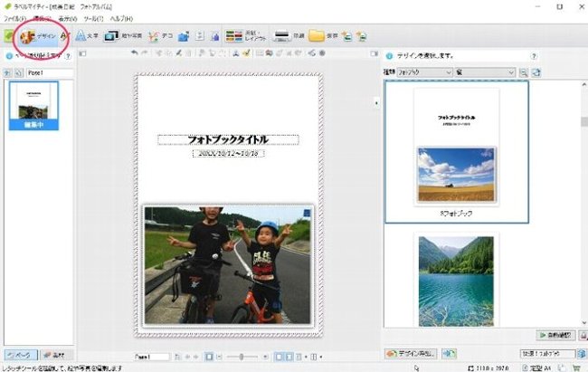This screenshot has width=588, height=372.
Task: Expand the 種類 フォトブック dropdown
Action: pyautogui.click(x=432, y=72)
